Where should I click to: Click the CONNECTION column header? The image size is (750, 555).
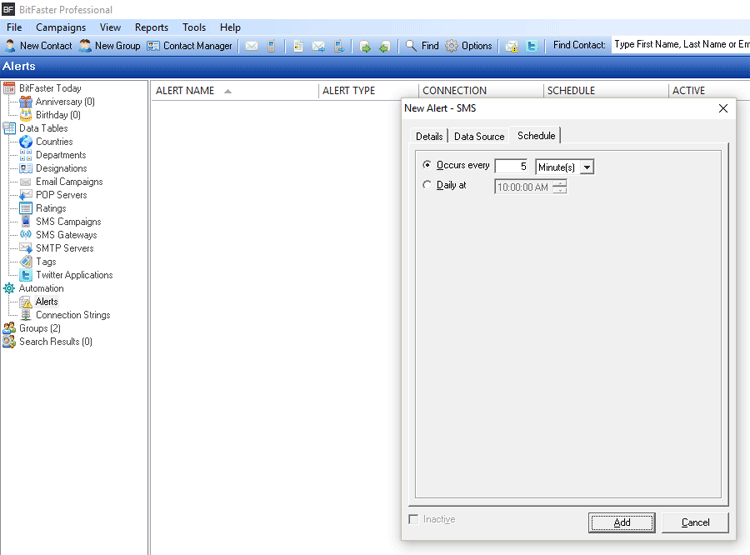pyautogui.click(x=481, y=91)
